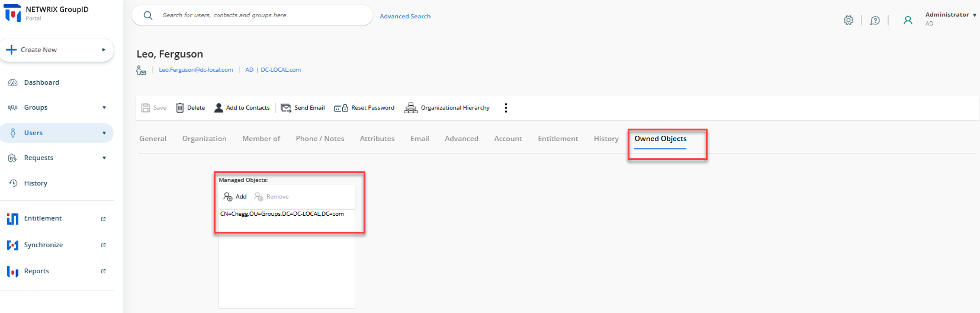Click the user profile icon
This screenshot has height=313, width=980.
pyautogui.click(x=908, y=20)
